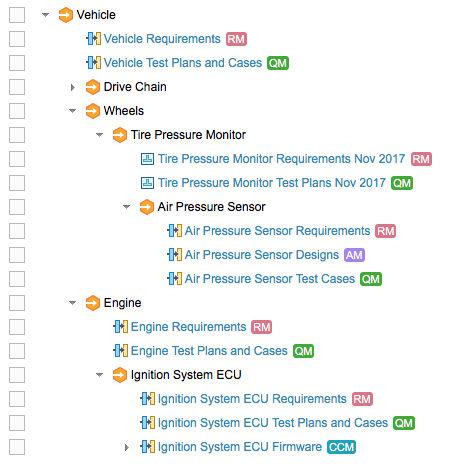Image resolution: width=460 pixels, height=467 pixels.
Task: Collapse the Air Pressure Sensor node
Action: pyautogui.click(x=127, y=207)
